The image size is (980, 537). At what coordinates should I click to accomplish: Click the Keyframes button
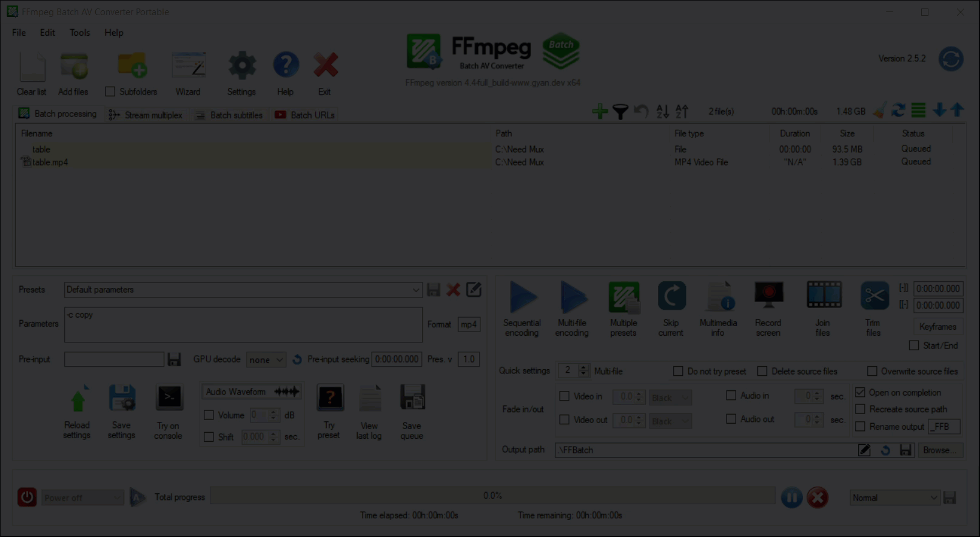point(938,327)
